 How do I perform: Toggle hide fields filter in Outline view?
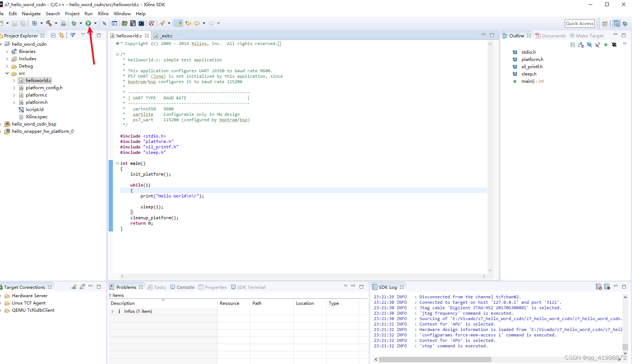click(x=589, y=45)
